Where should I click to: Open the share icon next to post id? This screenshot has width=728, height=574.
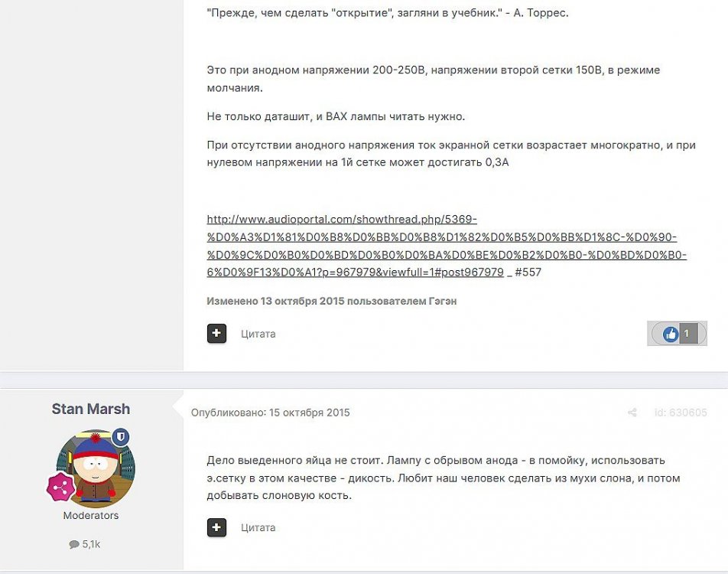tap(632, 413)
